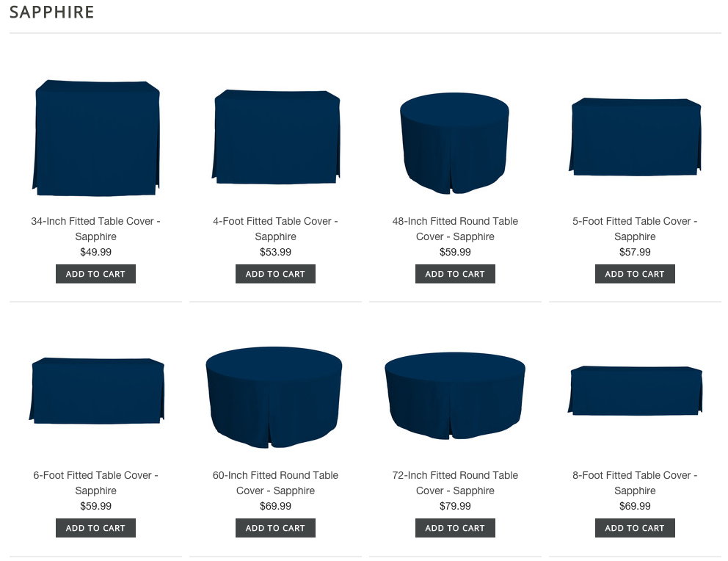The height and width of the screenshot is (561, 728).
Task: Follow the 8-Foot Fitted Table Cover title link
Action: (635, 482)
